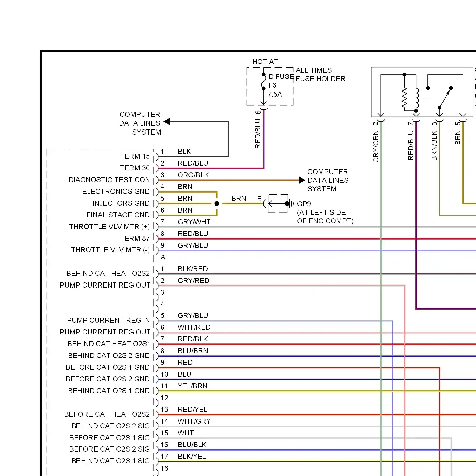Click the BLK wire label at pin 1
The image size is (476, 476).
[184, 152]
